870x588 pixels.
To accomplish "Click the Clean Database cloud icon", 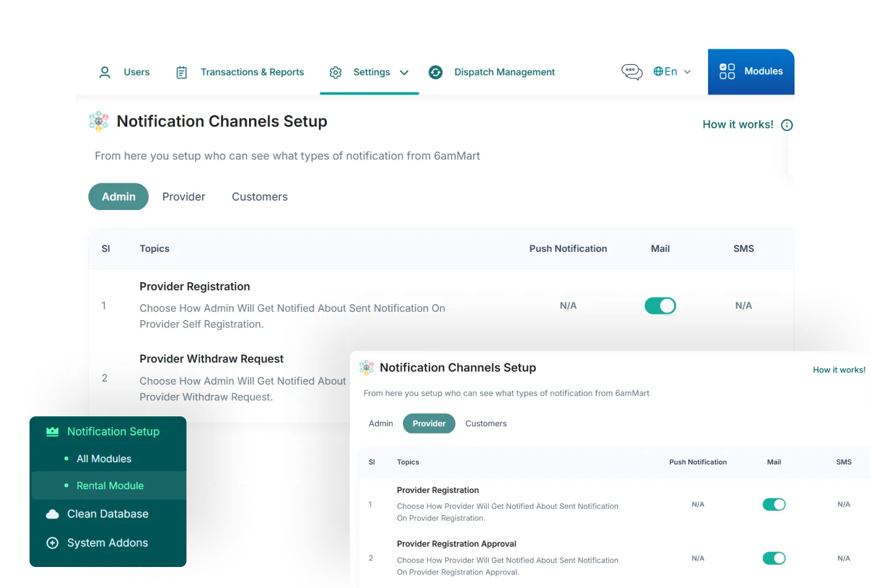I will coord(53,514).
